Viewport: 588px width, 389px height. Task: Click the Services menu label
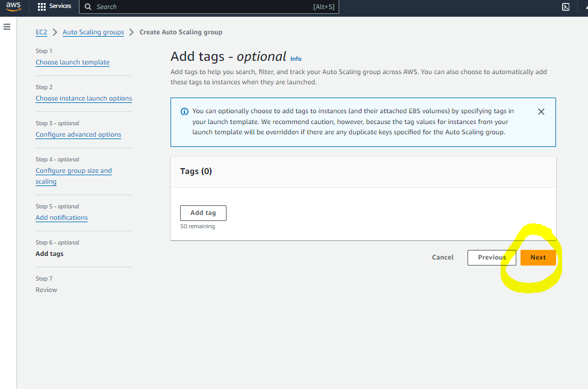coord(60,7)
